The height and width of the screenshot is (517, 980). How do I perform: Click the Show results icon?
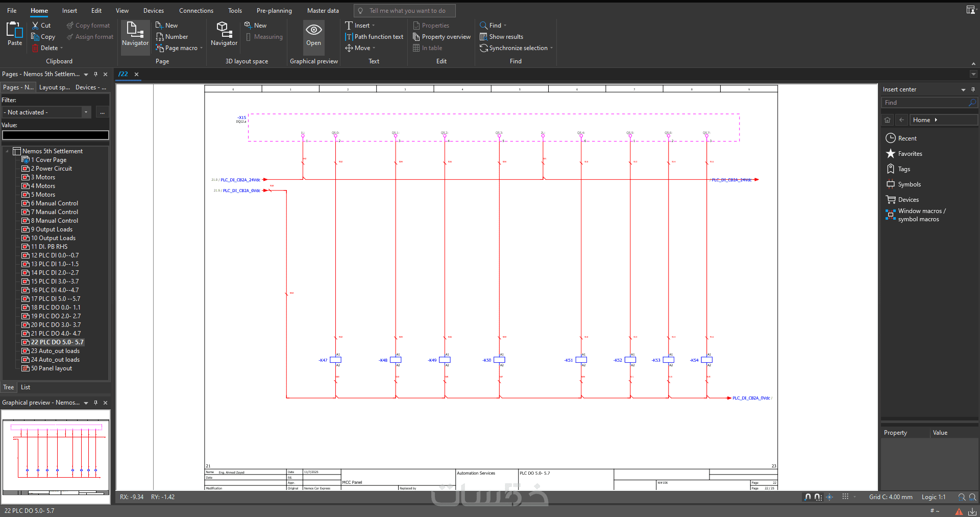point(483,37)
